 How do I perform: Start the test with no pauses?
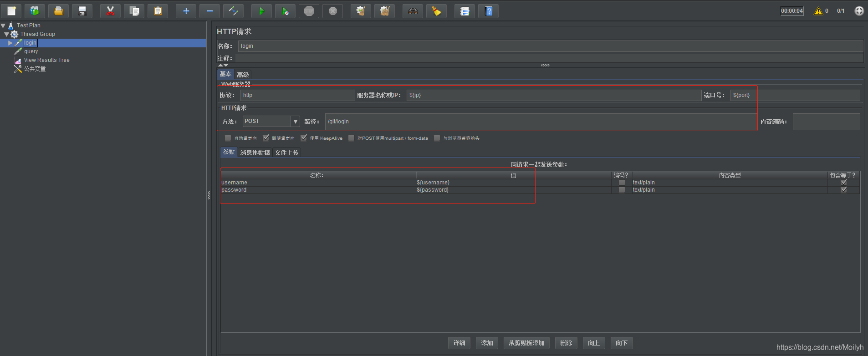pyautogui.click(x=285, y=11)
